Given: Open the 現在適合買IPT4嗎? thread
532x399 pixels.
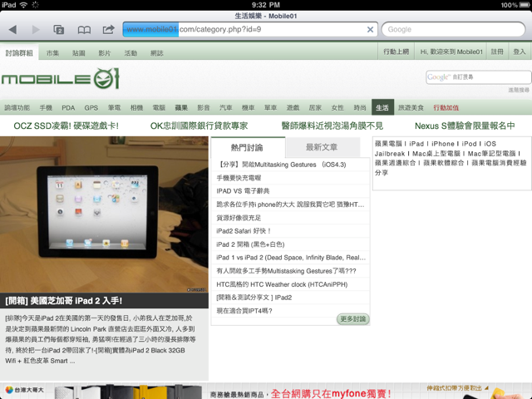Looking at the screenshot, I should click(244, 311).
